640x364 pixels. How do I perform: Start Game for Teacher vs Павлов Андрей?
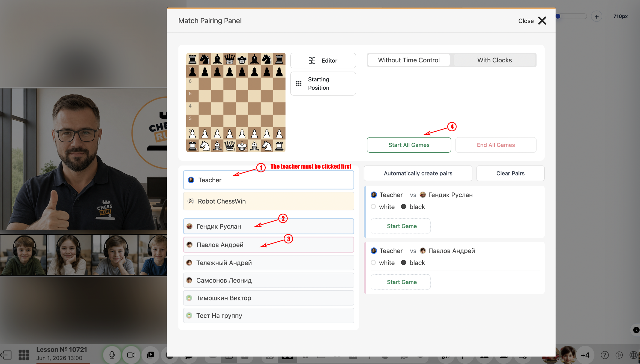tap(401, 282)
